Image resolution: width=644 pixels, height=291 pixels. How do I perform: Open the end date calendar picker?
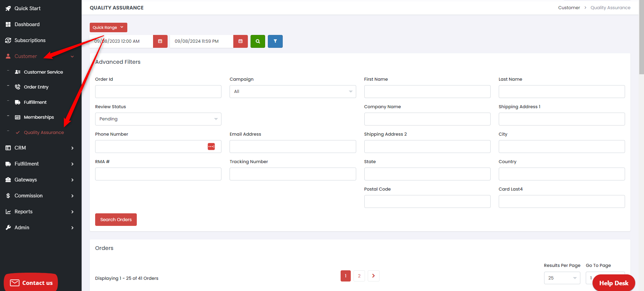pos(240,41)
